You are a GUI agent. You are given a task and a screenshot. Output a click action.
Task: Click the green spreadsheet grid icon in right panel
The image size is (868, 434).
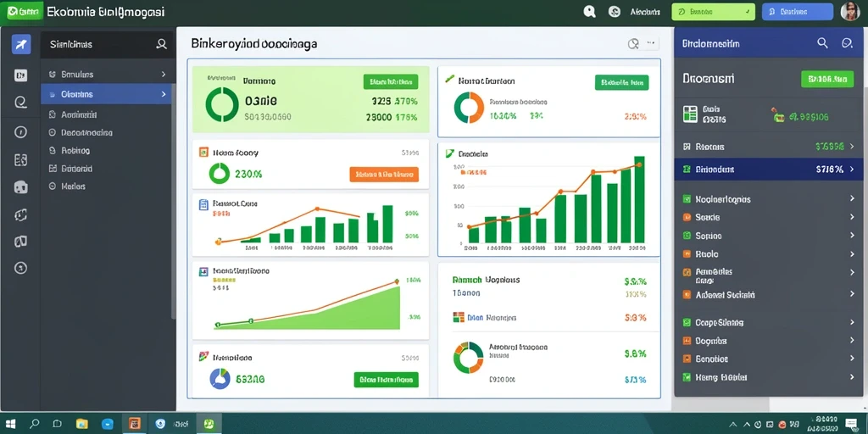pyautogui.click(x=690, y=114)
